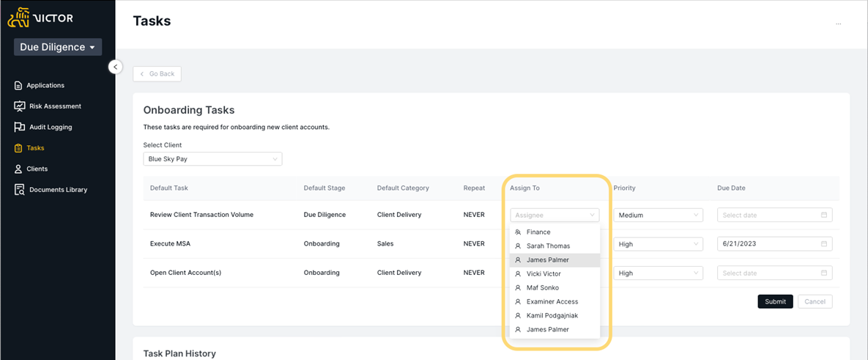Click the Review Client Transaction Volume task
The width and height of the screenshot is (868, 360).
tap(201, 214)
